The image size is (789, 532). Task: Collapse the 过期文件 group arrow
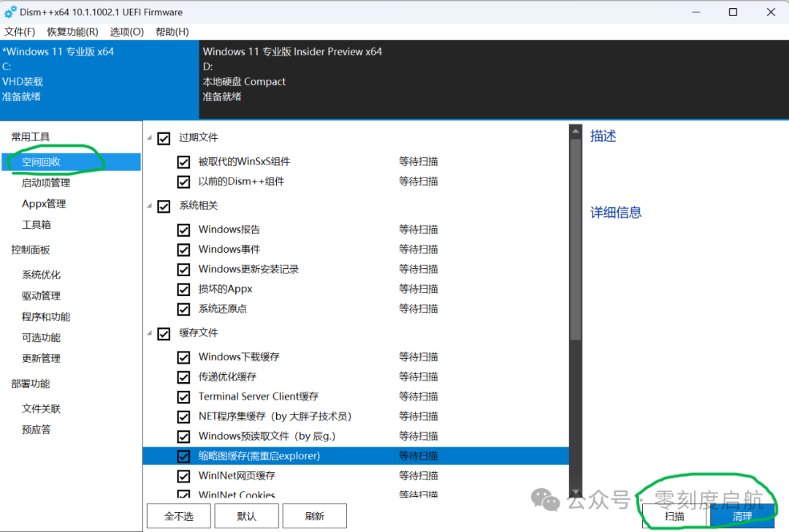[150, 137]
